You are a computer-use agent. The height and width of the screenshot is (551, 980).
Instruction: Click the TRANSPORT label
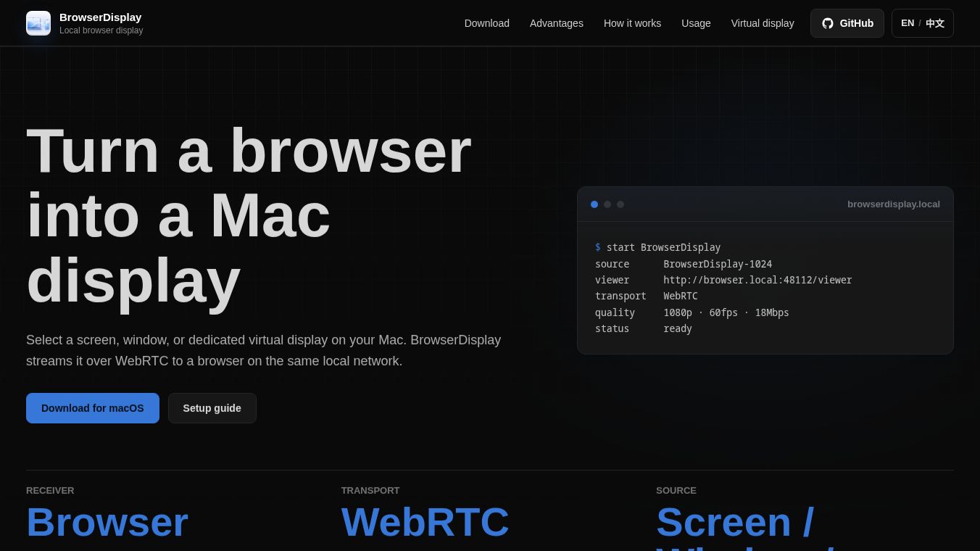coord(370,491)
